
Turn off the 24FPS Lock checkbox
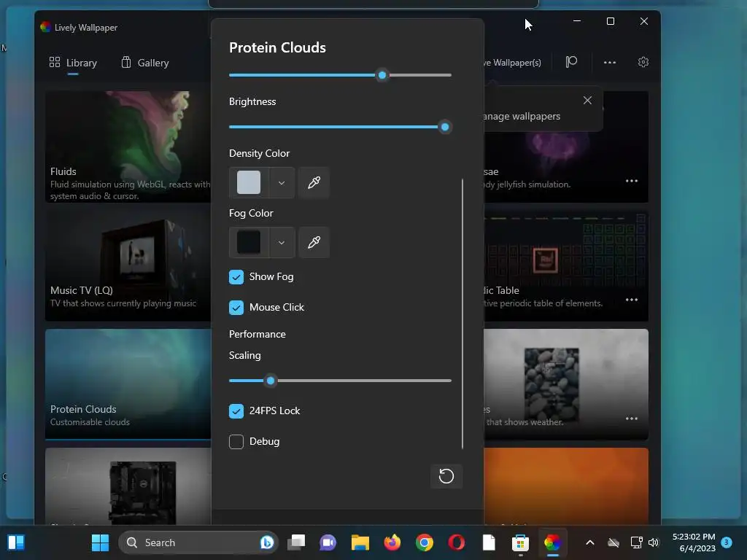coord(236,411)
